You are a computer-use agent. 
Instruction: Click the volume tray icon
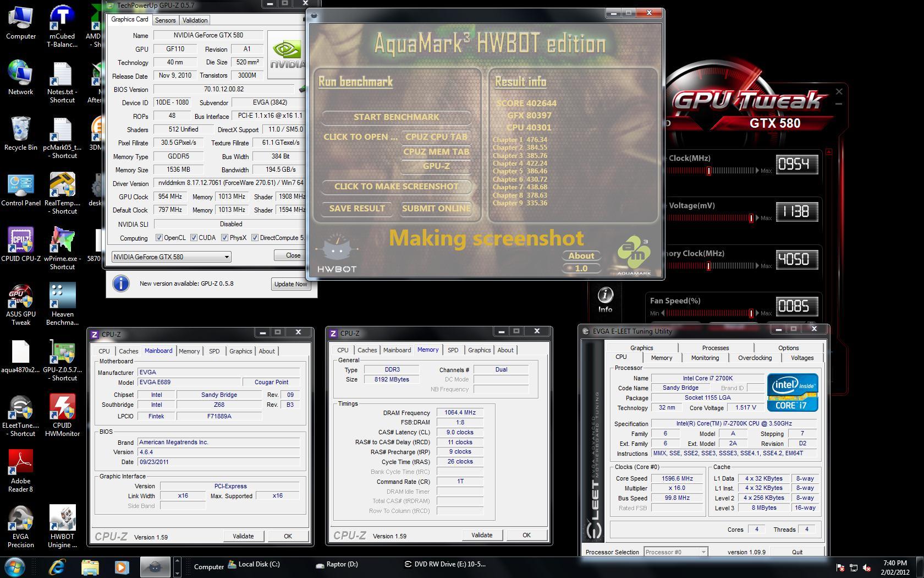(x=867, y=568)
